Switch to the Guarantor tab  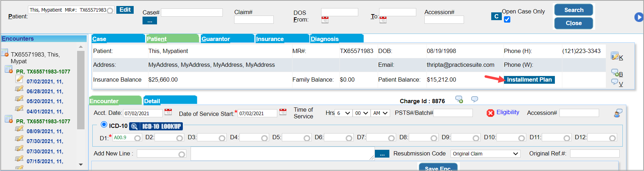(x=227, y=39)
